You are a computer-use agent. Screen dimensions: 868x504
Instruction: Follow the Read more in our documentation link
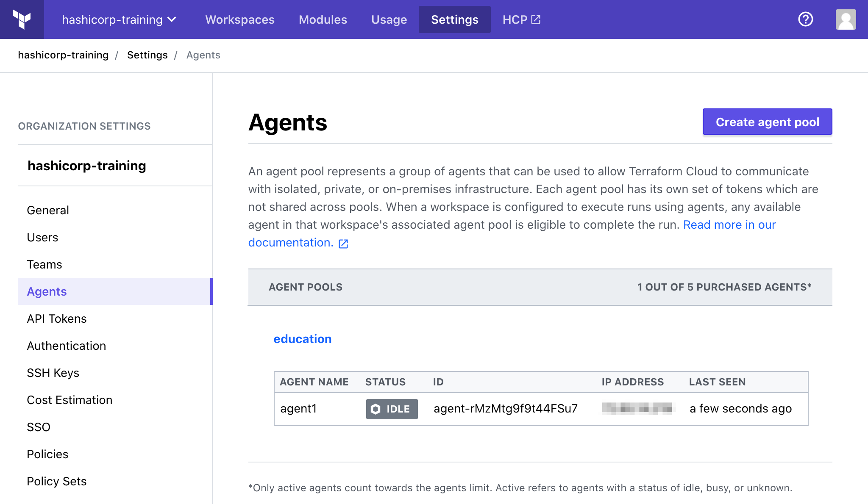point(729,224)
